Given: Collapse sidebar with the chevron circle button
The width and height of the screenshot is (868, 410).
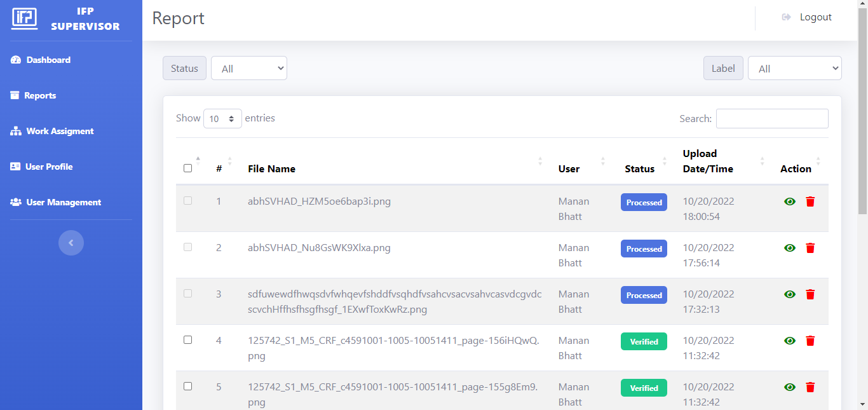Looking at the screenshot, I should pos(71,243).
